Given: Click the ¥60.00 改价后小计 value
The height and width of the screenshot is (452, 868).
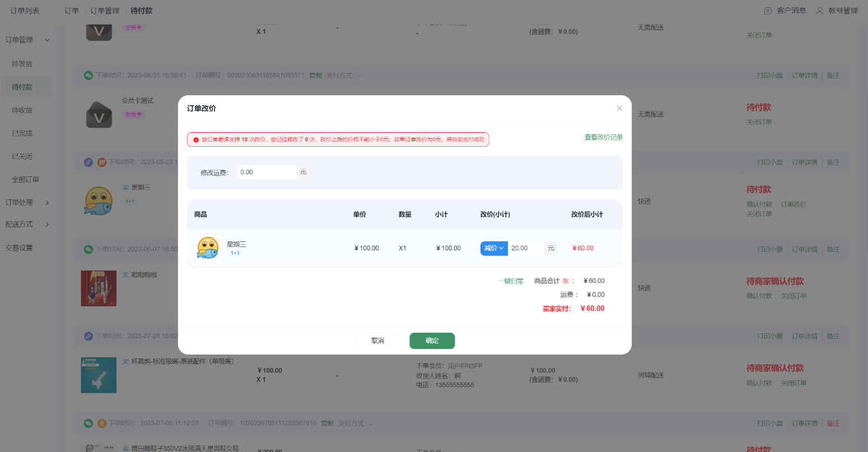Looking at the screenshot, I should pyautogui.click(x=583, y=248).
